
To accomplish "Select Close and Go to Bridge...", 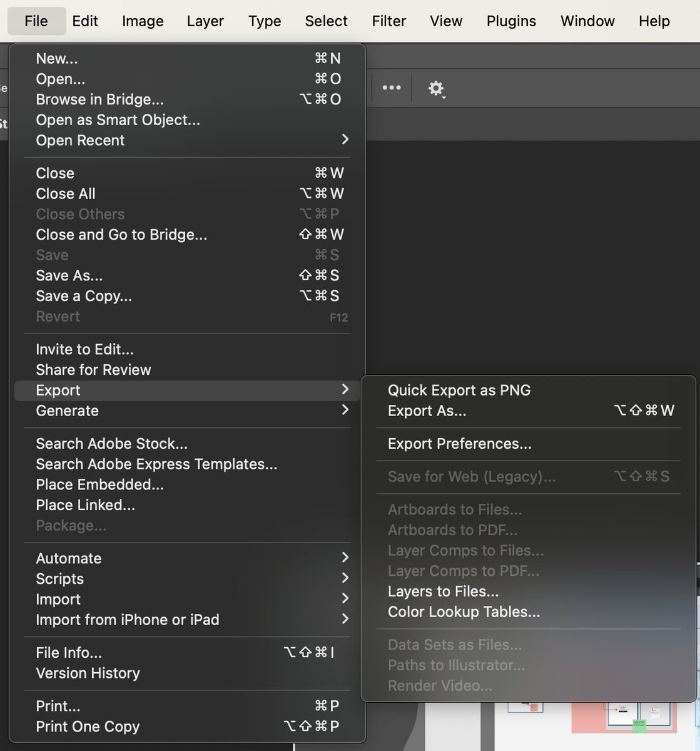I will coord(187,234).
